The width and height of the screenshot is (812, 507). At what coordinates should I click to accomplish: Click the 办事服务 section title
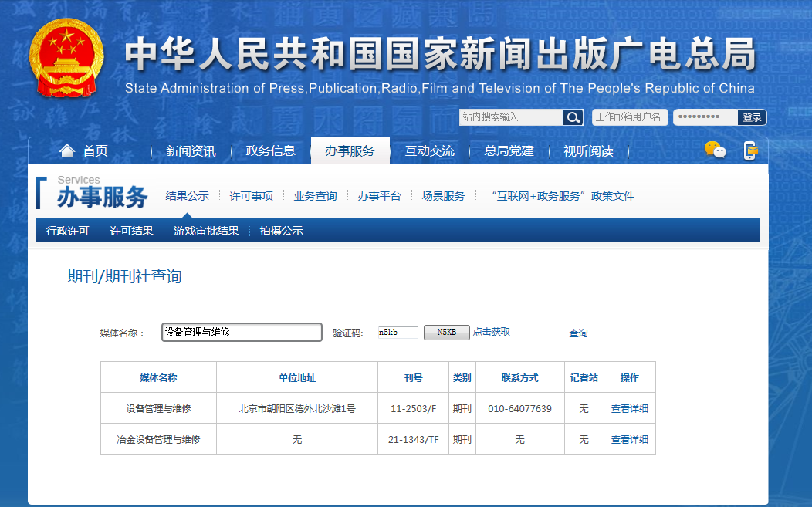103,198
